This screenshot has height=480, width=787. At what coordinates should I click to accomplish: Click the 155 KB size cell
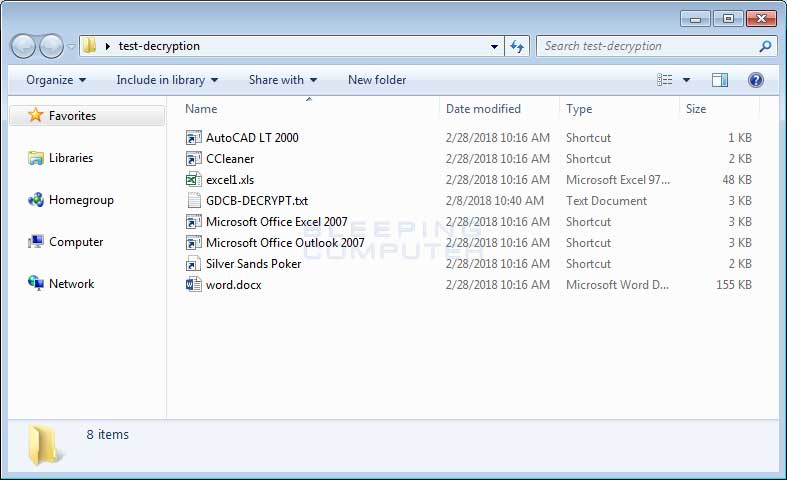coord(733,285)
